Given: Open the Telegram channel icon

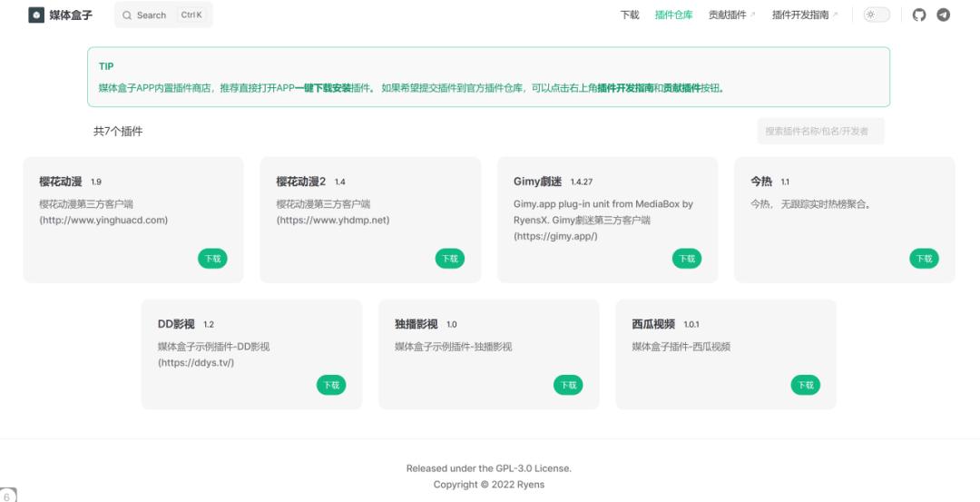Looking at the screenshot, I should [943, 15].
